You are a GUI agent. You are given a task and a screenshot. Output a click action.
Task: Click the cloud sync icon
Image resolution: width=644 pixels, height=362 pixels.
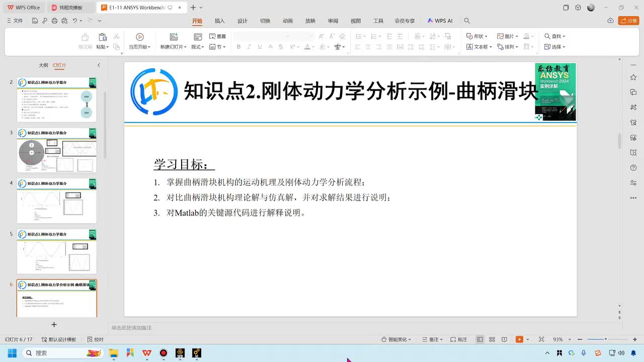(x=610, y=21)
